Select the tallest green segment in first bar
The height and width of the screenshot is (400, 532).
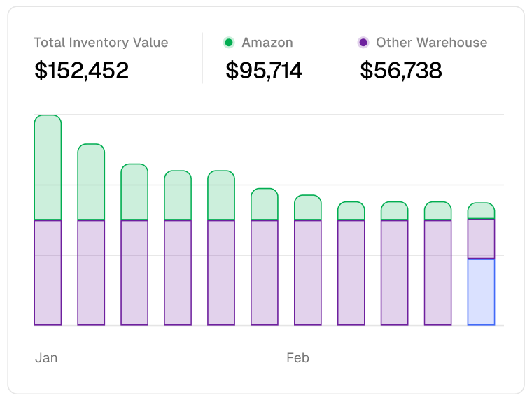click(x=48, y=168)
